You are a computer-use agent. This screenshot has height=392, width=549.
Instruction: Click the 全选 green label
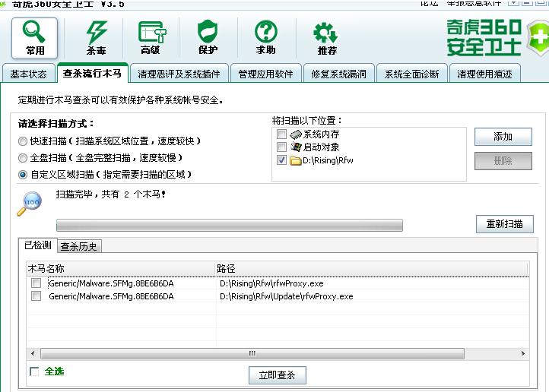pos(54,371)
